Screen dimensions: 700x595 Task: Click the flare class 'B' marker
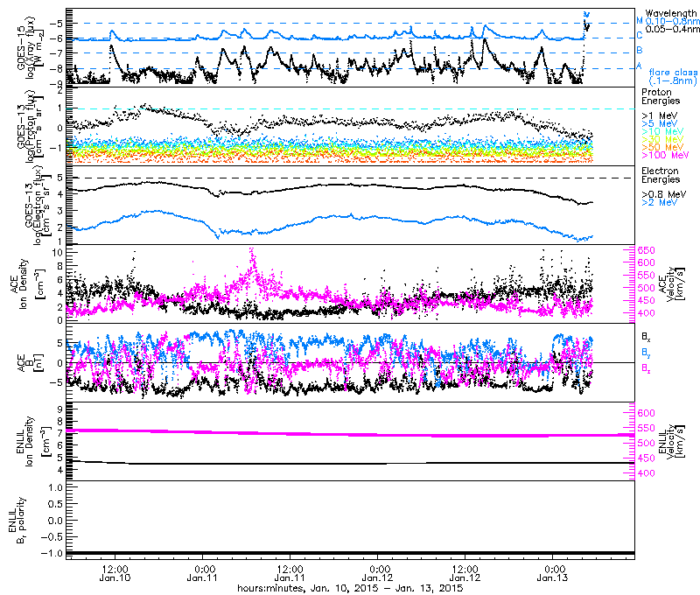pyautogui.click(x=640, y=51)
